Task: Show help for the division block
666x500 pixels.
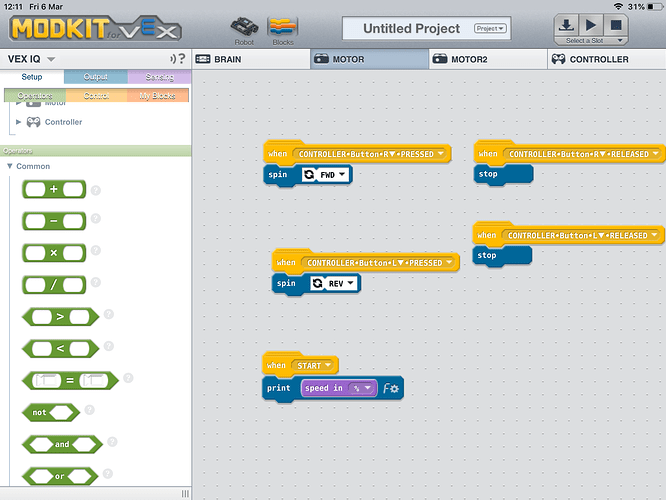Action: (x=96, y=282)
